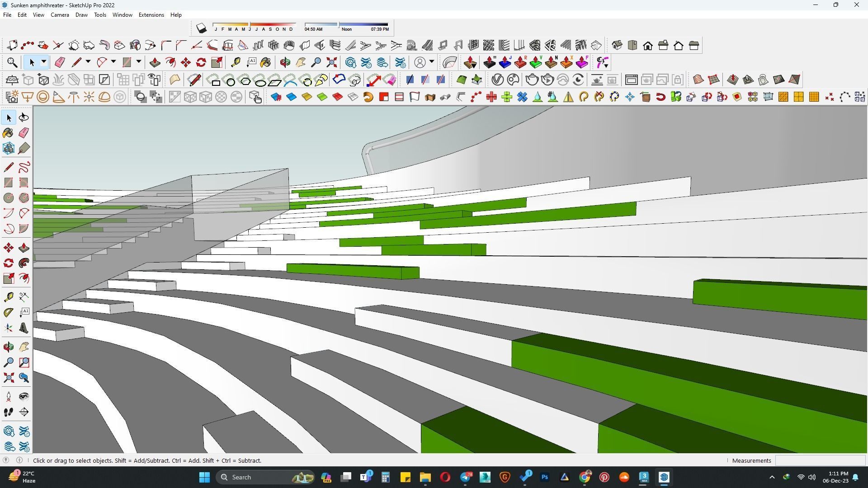Click the Measurements input field
This screenshot has width=868, height=488.
click(x=820, y=460)
